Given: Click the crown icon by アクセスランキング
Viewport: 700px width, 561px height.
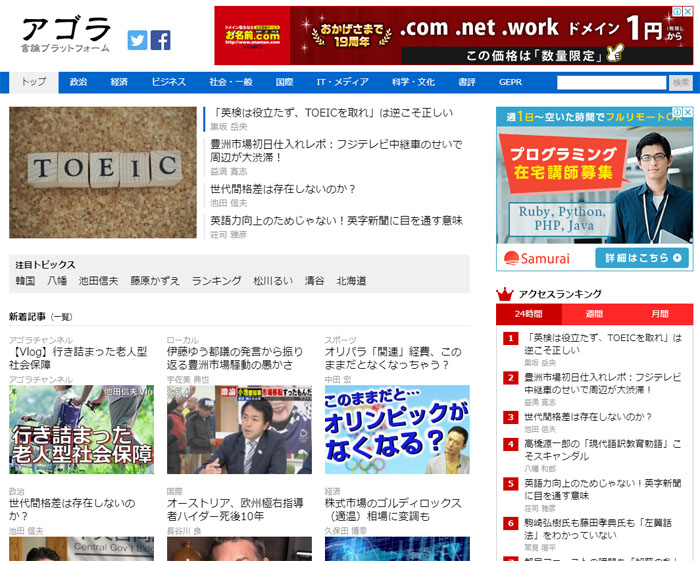Looking at the screenshot, I should tap(505, 294).
